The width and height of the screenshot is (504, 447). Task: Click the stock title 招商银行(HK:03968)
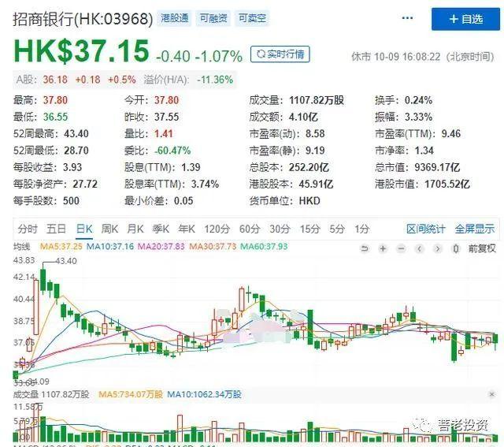click(83, 19)
